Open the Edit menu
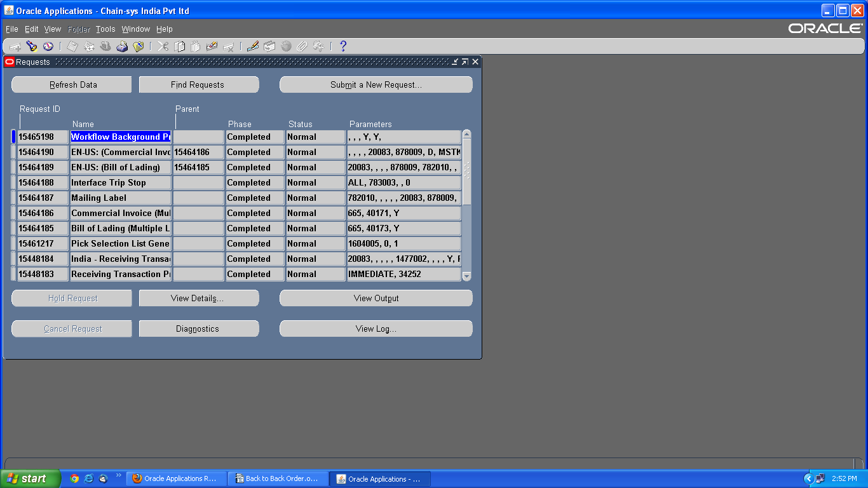The image size is (868, 488). 32,29
